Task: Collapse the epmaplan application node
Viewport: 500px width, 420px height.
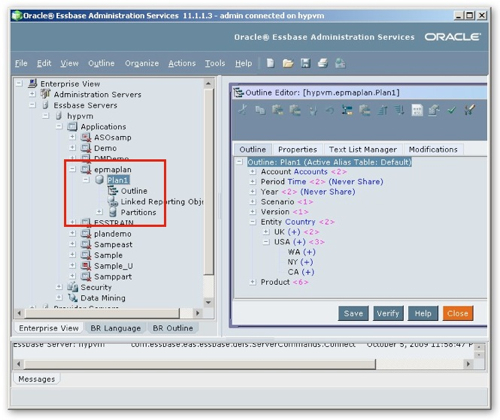Action: [x=72, y=169]
